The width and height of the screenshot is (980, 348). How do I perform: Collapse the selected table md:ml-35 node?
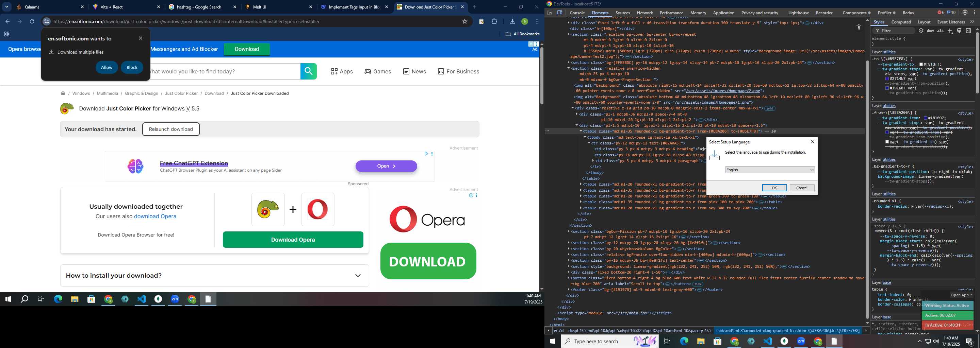tap(581, 131)
